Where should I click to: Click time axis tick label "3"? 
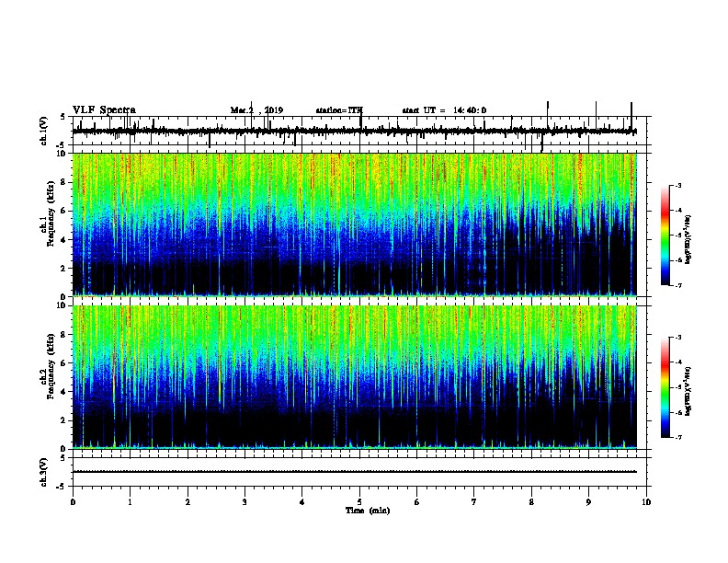(245, 502)
